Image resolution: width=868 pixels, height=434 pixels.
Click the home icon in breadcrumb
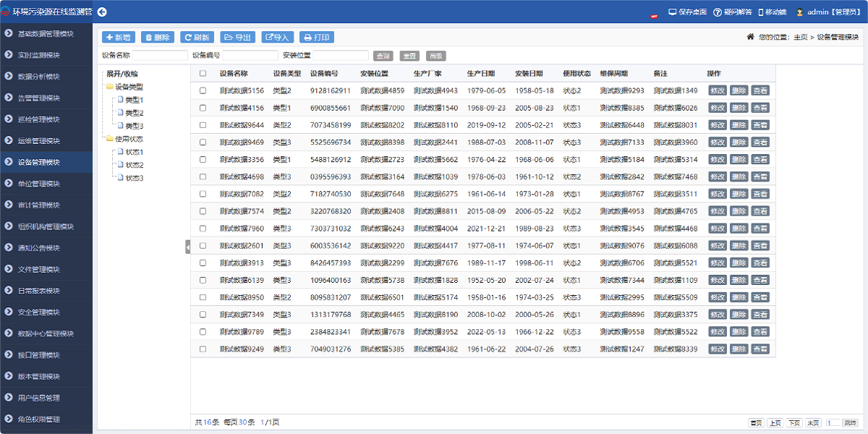coord(750,37)
